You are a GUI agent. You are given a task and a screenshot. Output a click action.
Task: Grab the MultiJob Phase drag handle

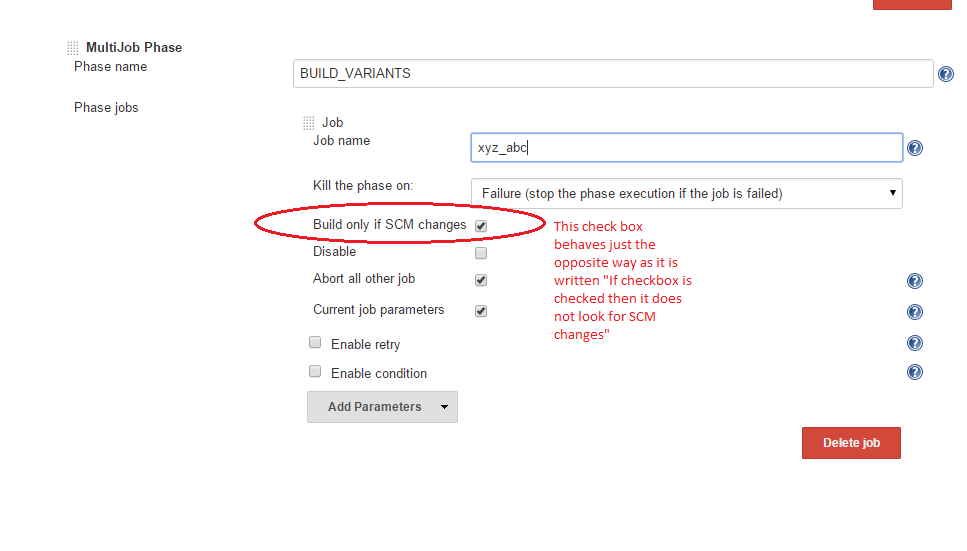73,48
